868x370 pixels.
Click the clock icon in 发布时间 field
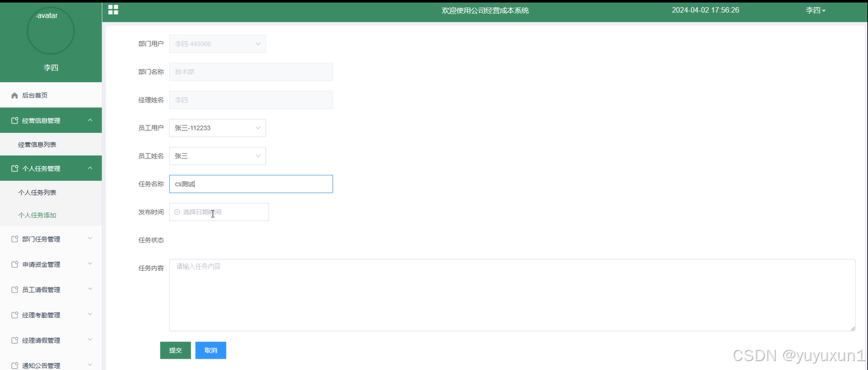[177, 212]
